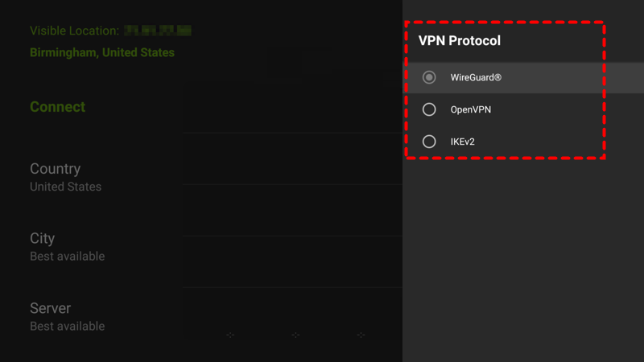Click the Visible Location label
This screenshot has height=362, width=644.
click(74, 31)
